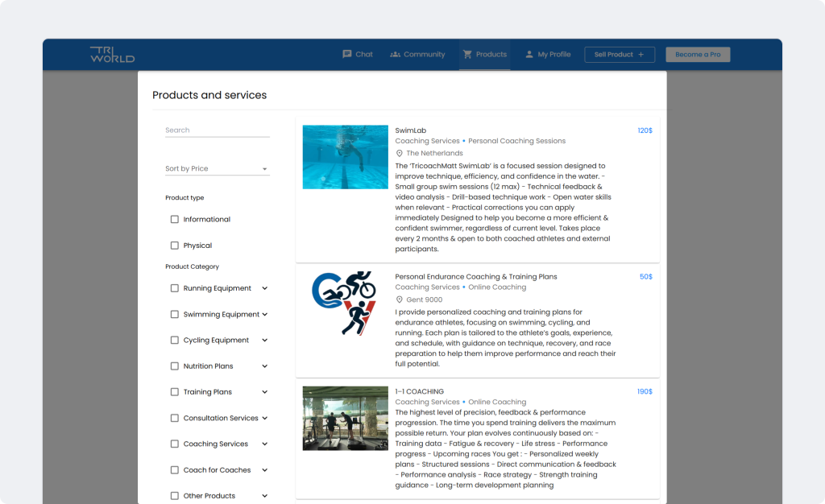Click the Products shopping cart icon

(467, 55)
